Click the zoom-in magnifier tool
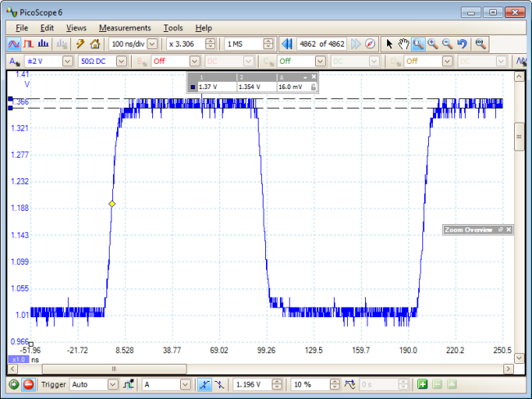 pyautogui.click(x=433, y=43)
